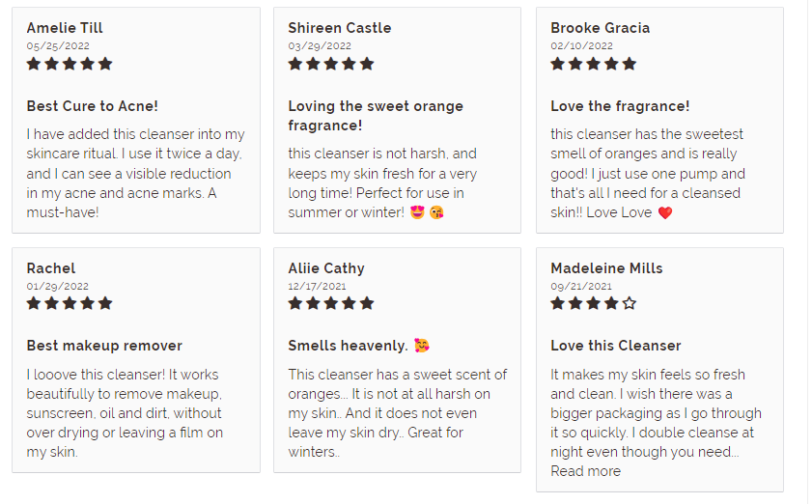The height and width of the screenshot is (504, 812).
Task: Click the Love this Cleanser heading
Action: [x=616, y=346]
